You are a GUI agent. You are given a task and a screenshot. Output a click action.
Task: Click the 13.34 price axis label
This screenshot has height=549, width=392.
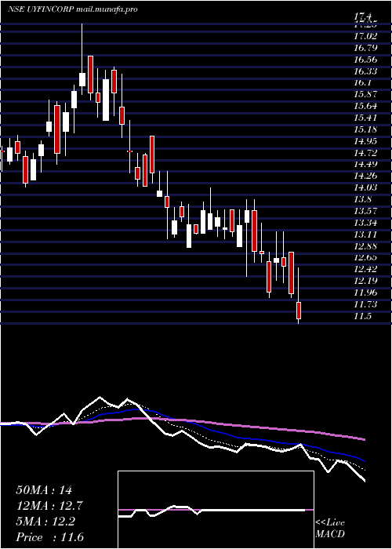click(x=365, y=223)
